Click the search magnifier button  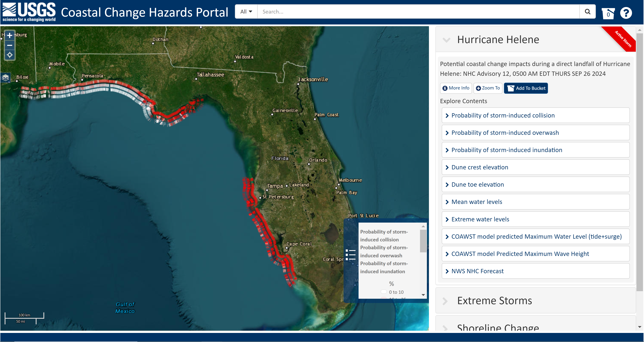587,11
